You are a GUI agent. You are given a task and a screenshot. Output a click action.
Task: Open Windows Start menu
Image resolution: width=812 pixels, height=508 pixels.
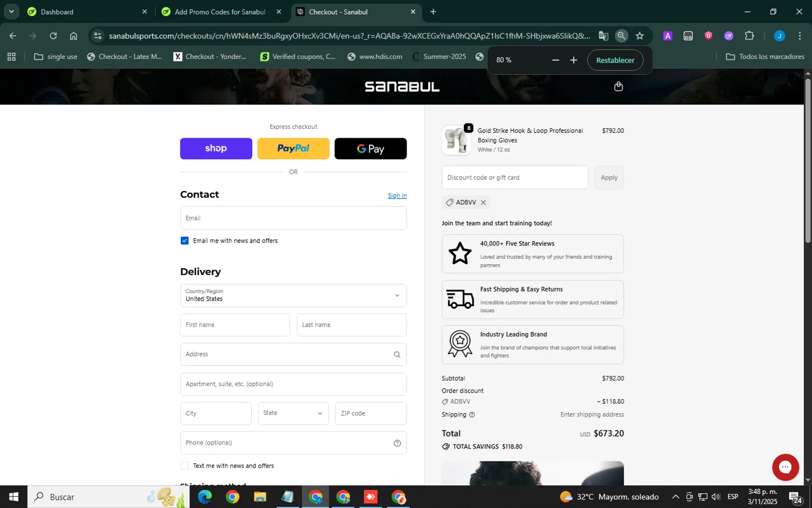pos(14,497)
